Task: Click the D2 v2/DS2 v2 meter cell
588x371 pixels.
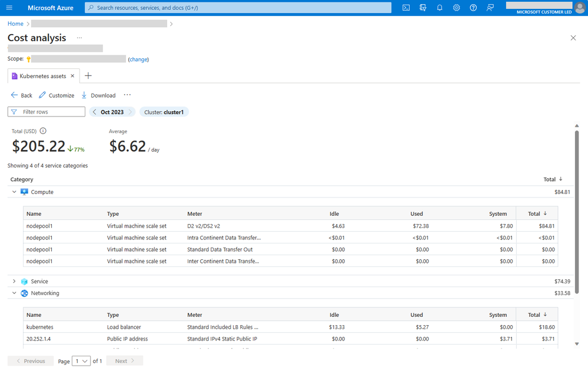Action: [204, 226]
